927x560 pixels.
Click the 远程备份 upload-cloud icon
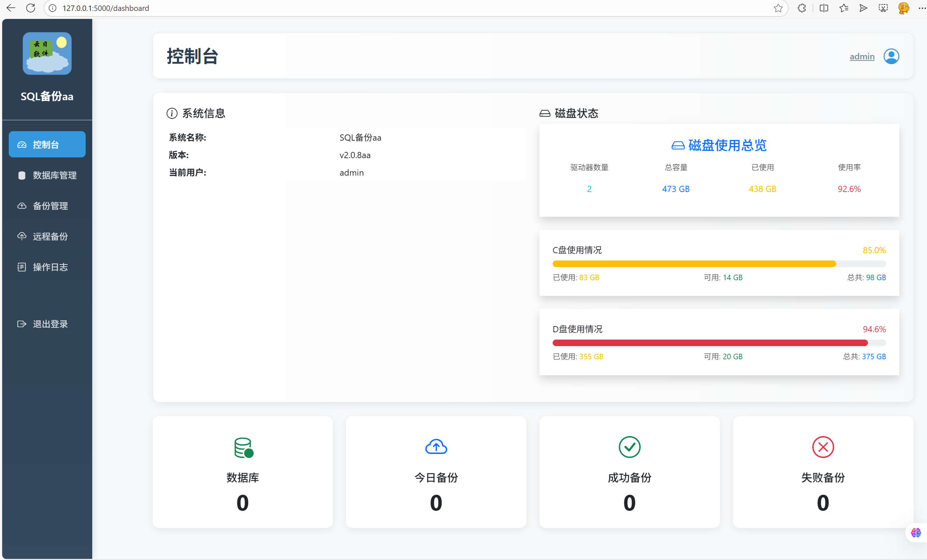tap(22, 236)
